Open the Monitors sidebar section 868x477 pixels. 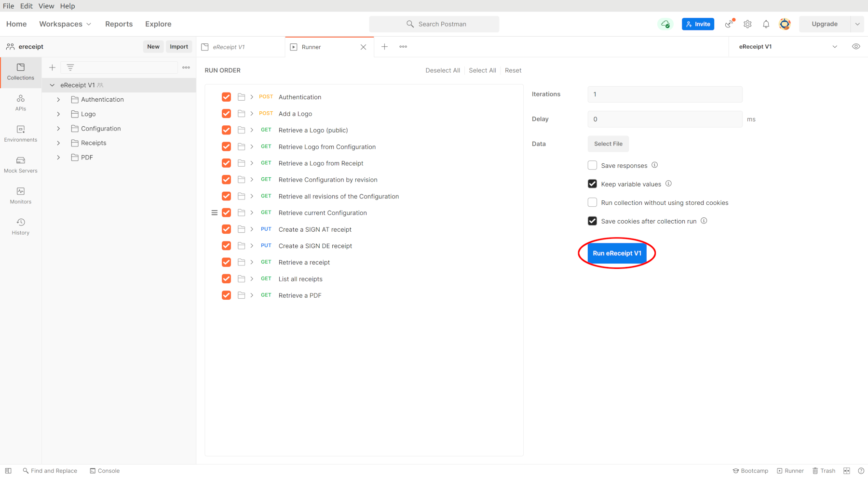coord(21,196)
